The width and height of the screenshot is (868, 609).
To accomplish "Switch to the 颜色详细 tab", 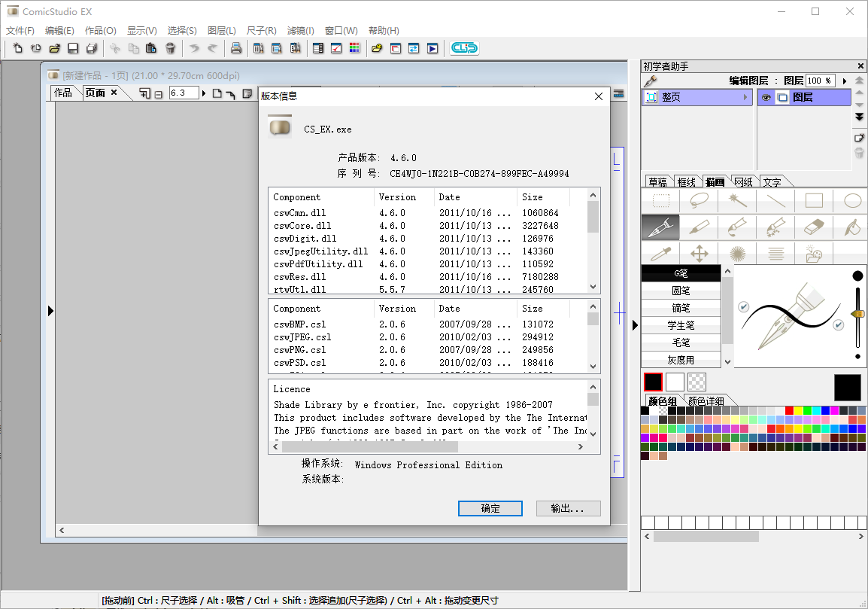I will 706,401.
